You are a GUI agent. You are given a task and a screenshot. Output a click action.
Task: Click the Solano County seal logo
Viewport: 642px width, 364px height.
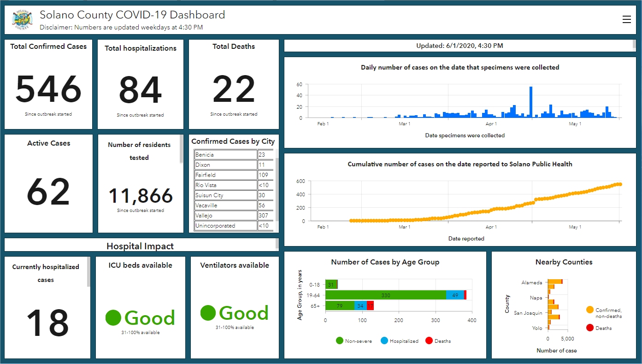tap(23, 20)
